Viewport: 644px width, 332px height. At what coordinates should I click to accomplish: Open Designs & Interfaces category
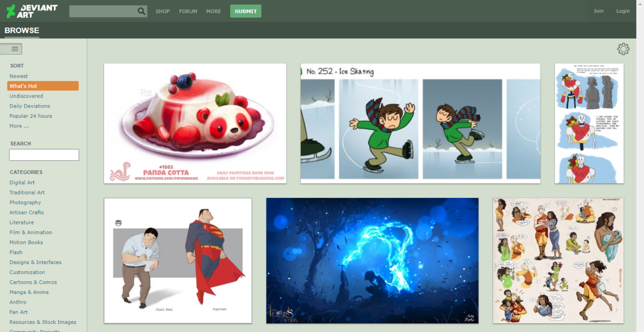pos(35,262)
